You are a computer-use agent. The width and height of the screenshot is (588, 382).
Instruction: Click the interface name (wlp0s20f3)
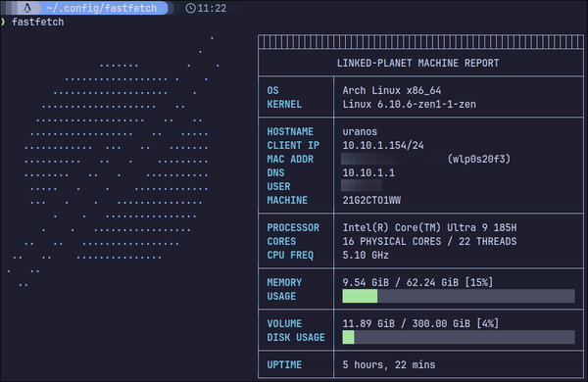(x=479, y=159)
